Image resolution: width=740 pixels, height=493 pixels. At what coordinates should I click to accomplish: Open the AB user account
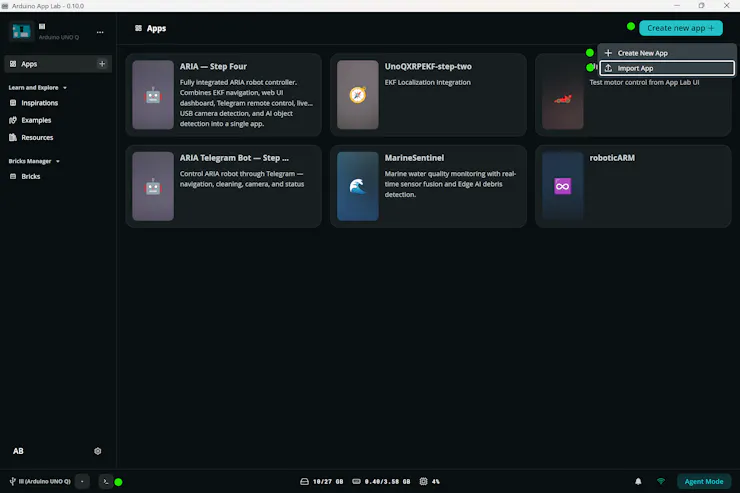coord(18,451)
